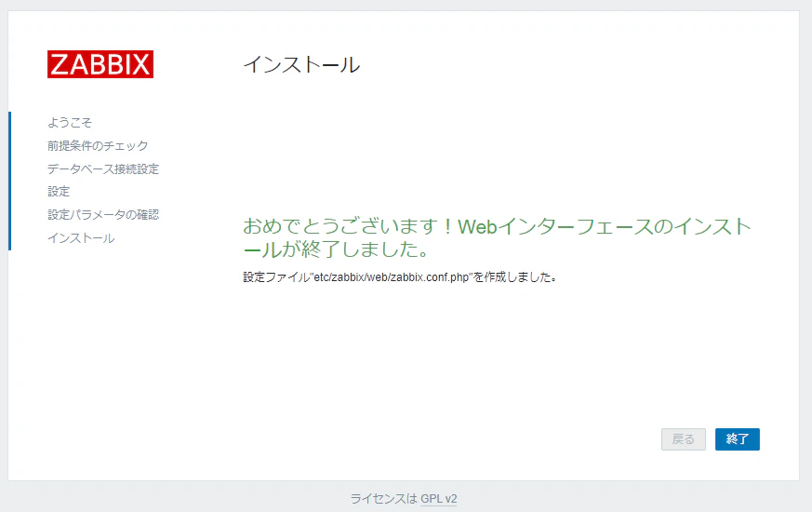Select the 設定パラメータの確認 step

103,214
